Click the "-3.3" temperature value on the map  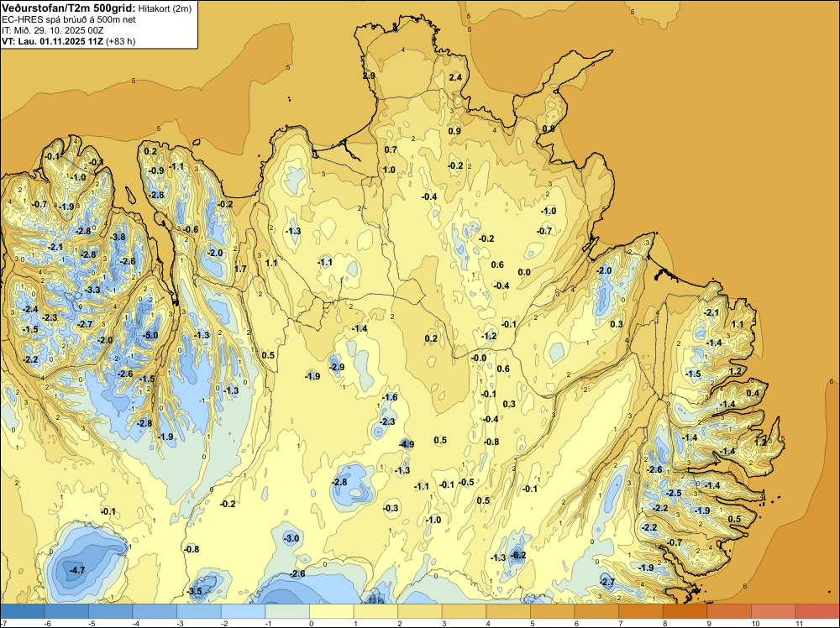click(x=92, y=290)
